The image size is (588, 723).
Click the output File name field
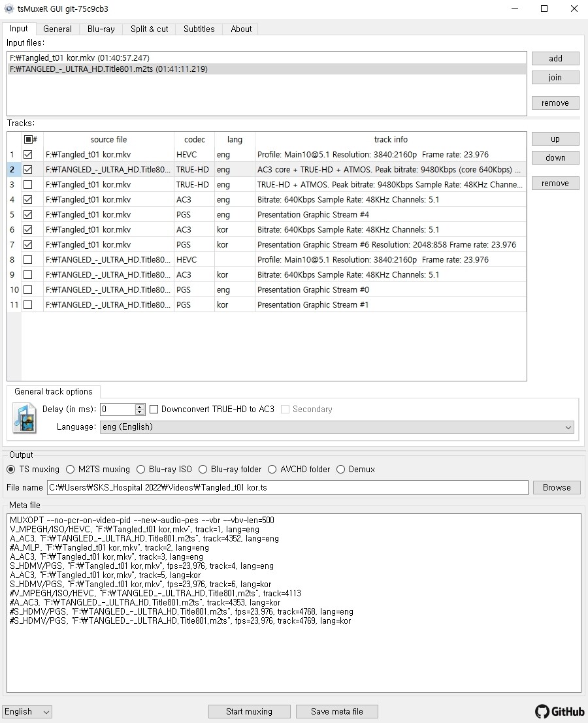click(287, 487)
